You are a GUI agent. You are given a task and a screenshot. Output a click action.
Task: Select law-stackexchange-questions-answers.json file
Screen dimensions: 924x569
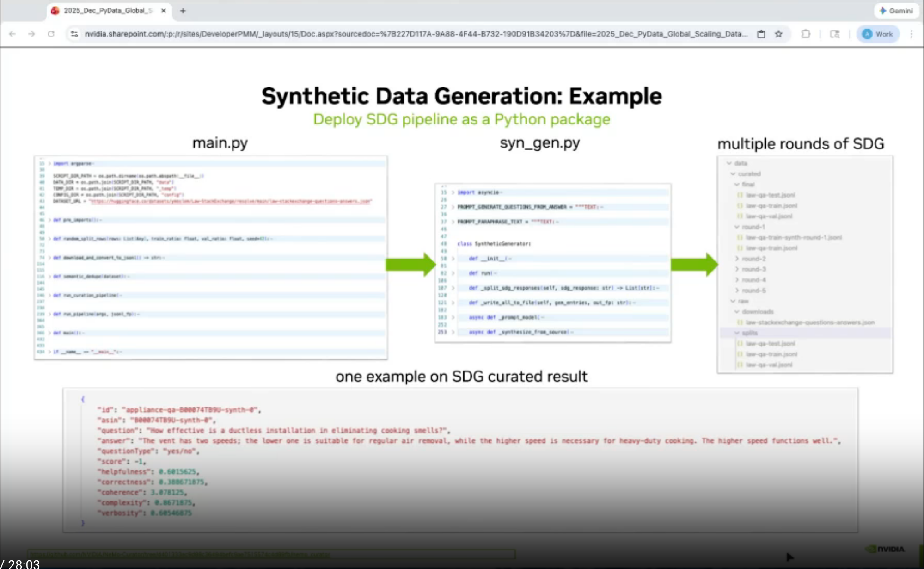[810, 322]
